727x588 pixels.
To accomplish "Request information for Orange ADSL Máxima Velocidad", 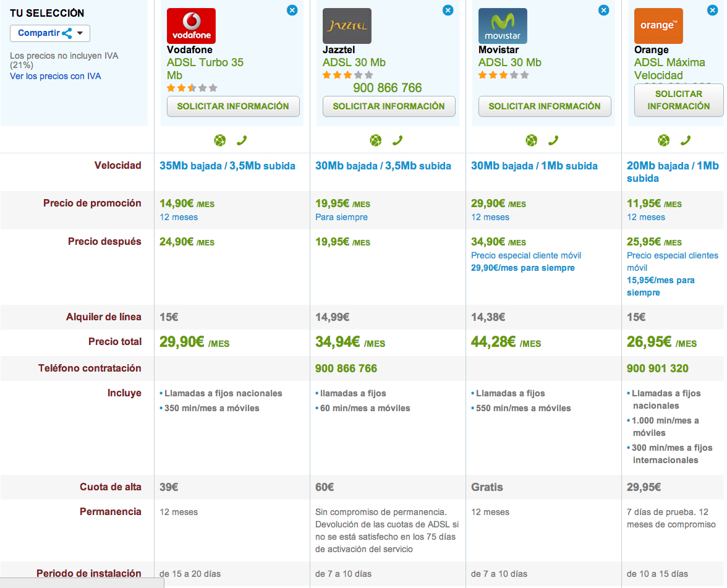I will point(679,100).
